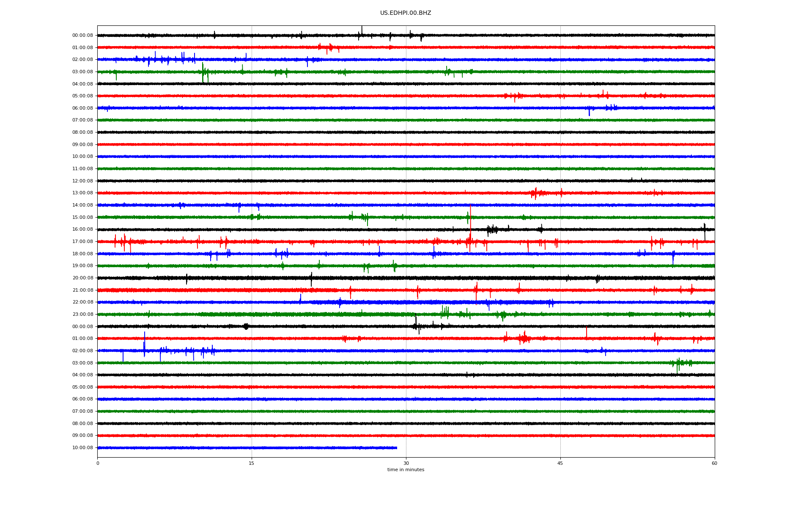This screenshot has width=812, height=508.
Task: Select the 15 tick label on the time axis
Action: [x=252, y=463]
